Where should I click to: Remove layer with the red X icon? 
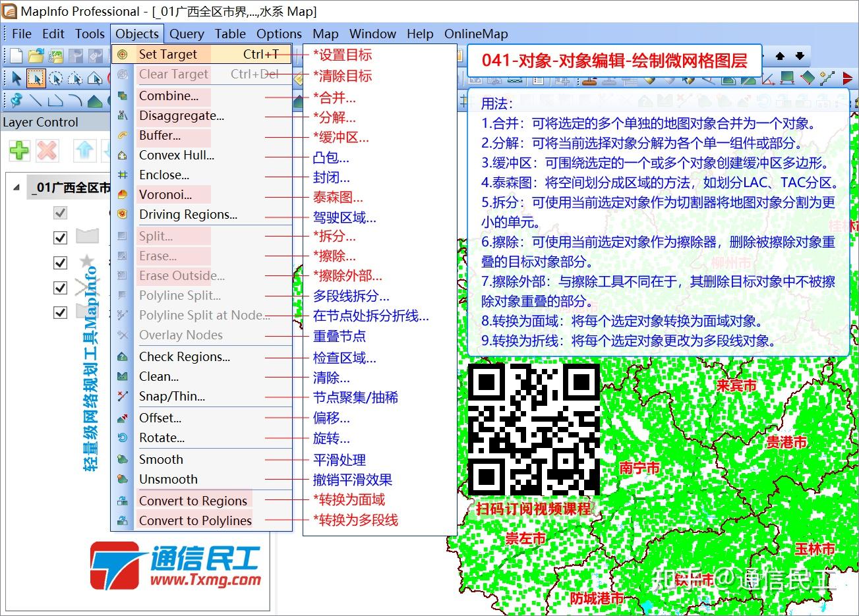(47, 150)
